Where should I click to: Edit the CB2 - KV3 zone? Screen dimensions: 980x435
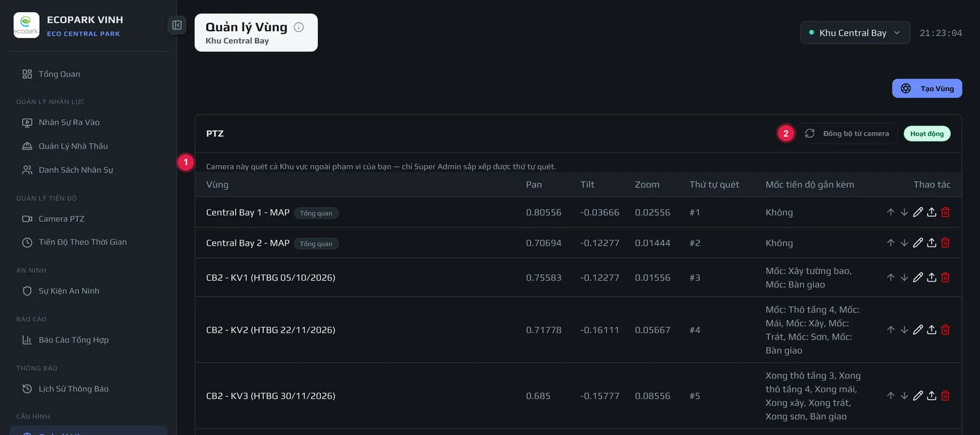[x=918, y=396]
